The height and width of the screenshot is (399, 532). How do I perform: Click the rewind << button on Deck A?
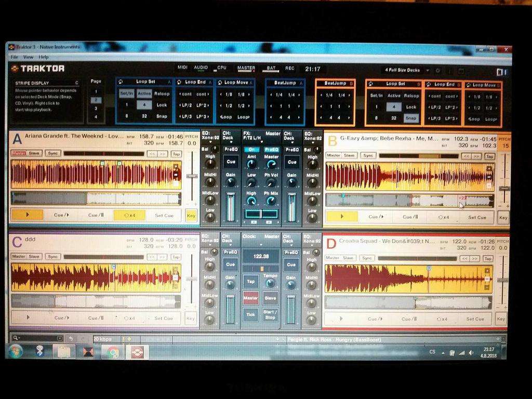pos(152,154)
